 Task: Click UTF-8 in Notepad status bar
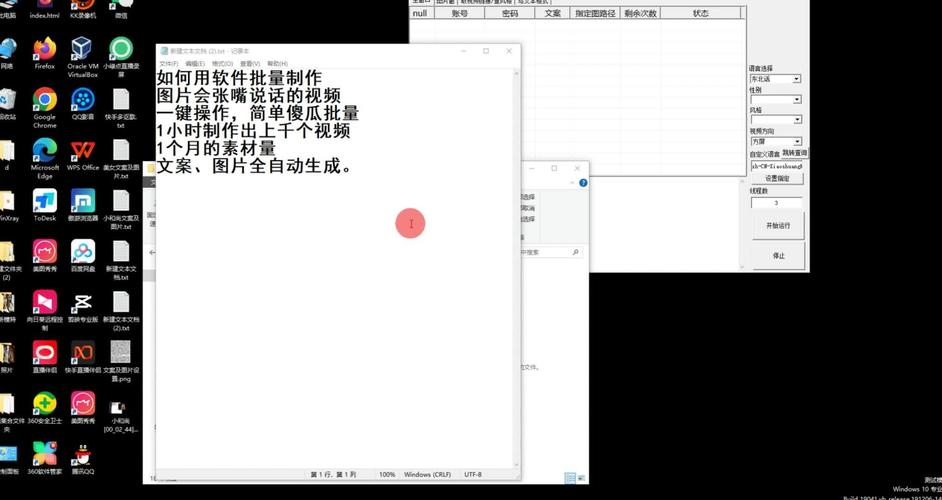(x=473, y=475)
